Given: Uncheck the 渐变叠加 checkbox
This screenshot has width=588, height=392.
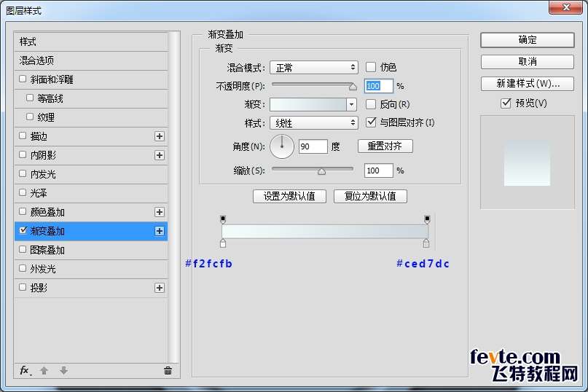Looking at the screenshot, I should pos(23,230).
